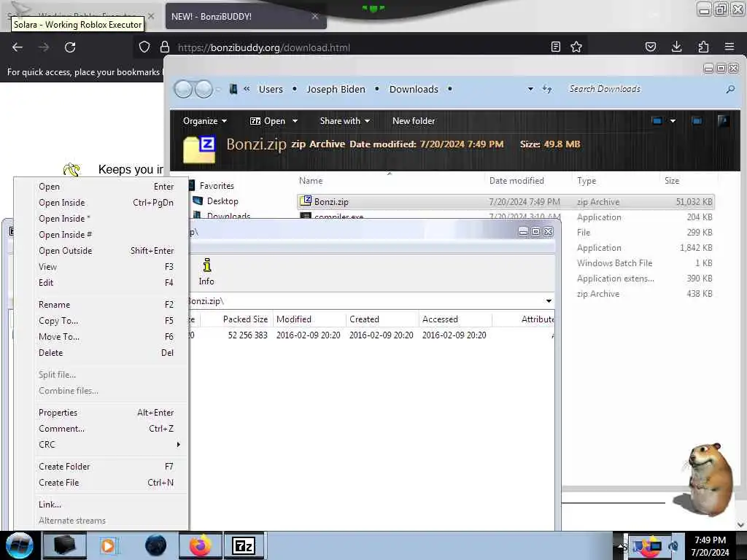This screenshot has height=560, width=747.
Task: Click the volume tray icon
Action: (x=673, y=546)
